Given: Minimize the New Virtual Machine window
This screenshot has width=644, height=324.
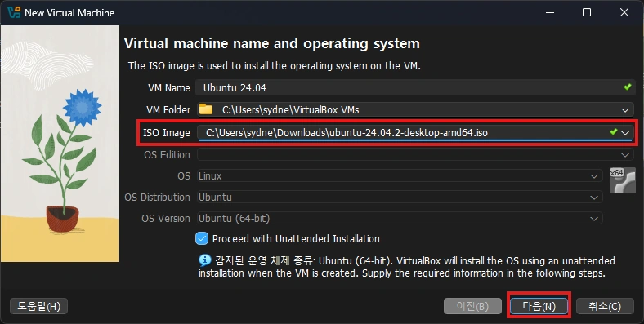Looking at the screenshot, I should click(550, 13).
